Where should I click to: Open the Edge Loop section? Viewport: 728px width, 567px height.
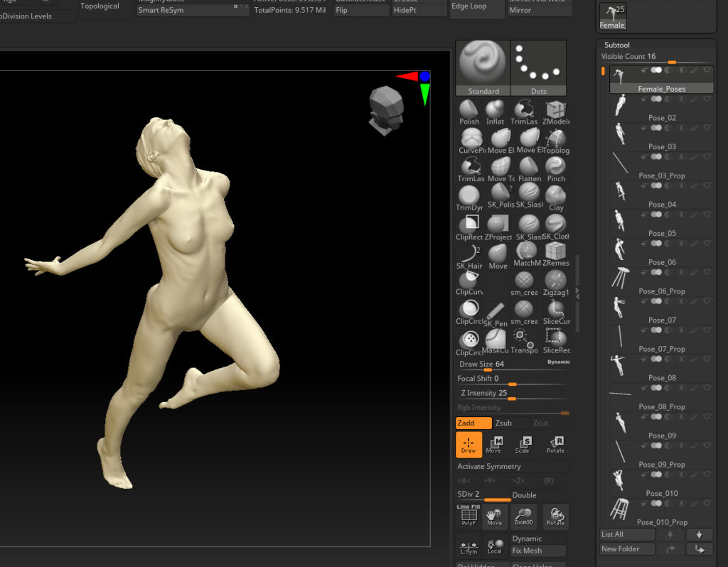[469, 6]
